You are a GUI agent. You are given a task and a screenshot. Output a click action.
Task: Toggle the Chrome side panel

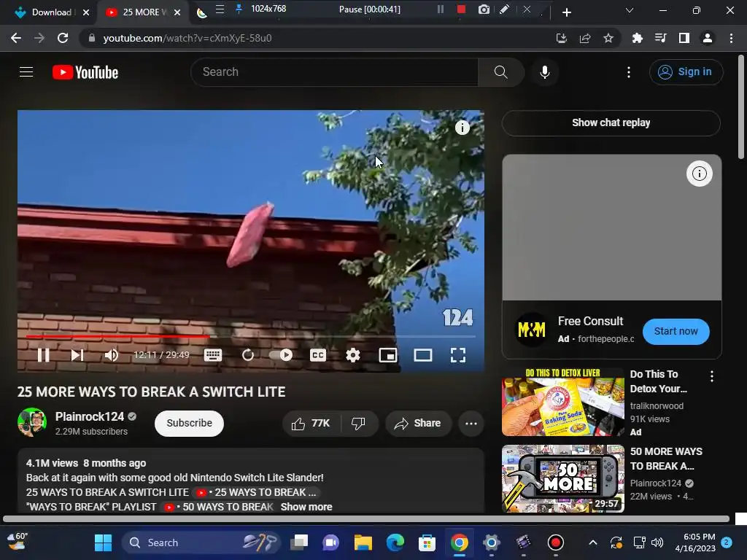coord(684,38)
